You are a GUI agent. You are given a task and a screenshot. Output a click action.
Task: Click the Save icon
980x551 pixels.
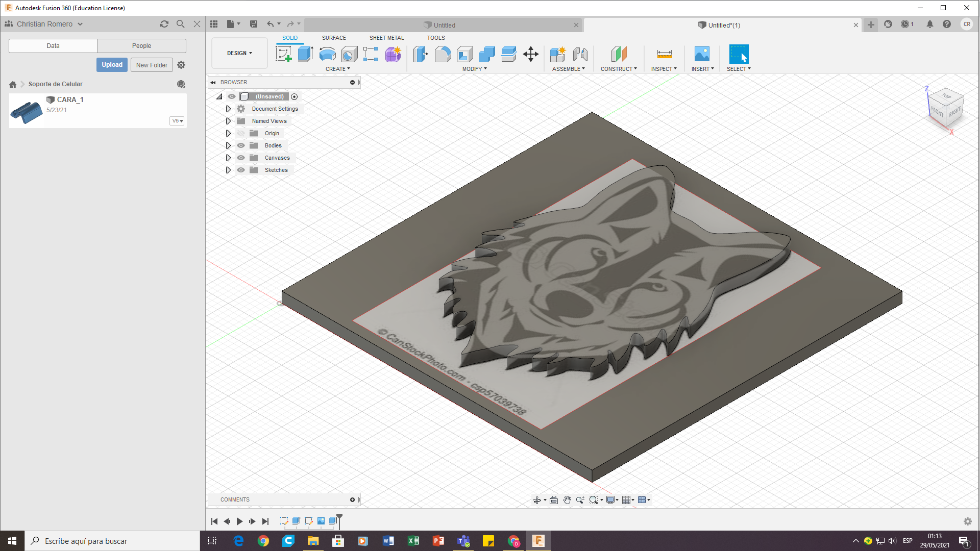pos(254,24)
